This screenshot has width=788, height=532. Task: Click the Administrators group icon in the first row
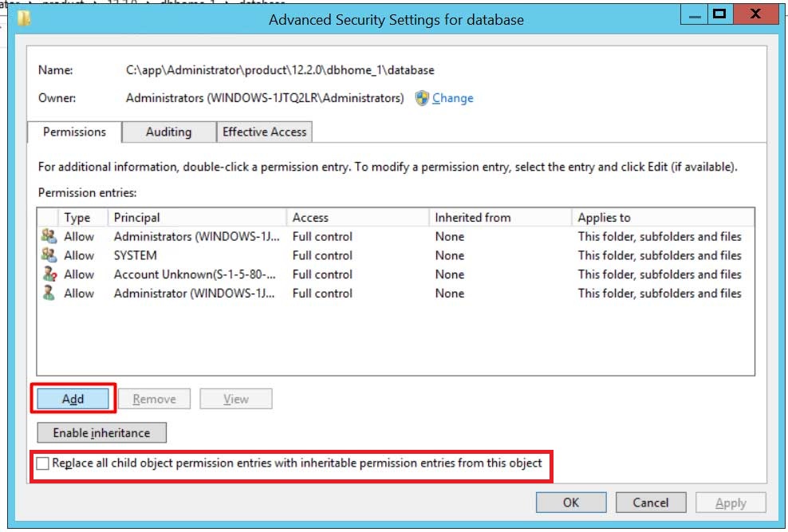tap(49, 236)
